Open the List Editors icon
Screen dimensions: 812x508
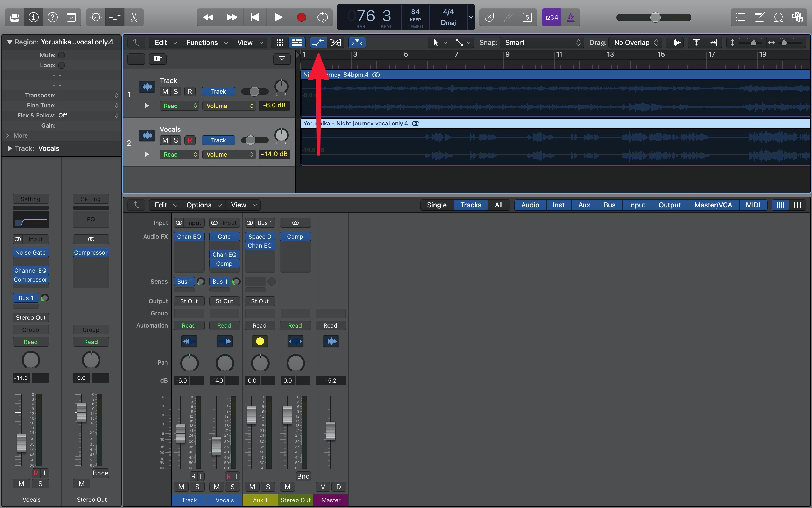coord(740,17)
